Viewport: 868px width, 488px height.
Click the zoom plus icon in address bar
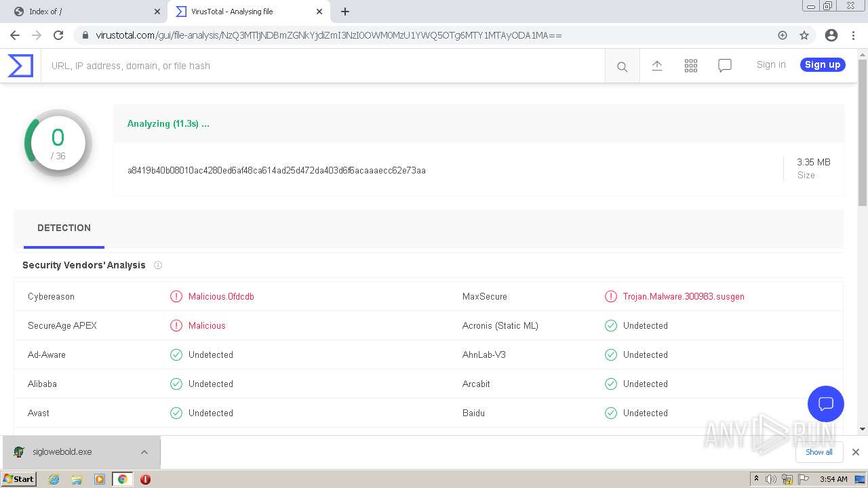point(783,35)
